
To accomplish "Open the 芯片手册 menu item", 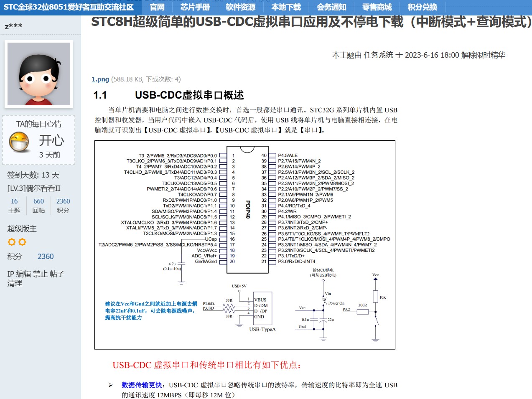I will [195, 7].
